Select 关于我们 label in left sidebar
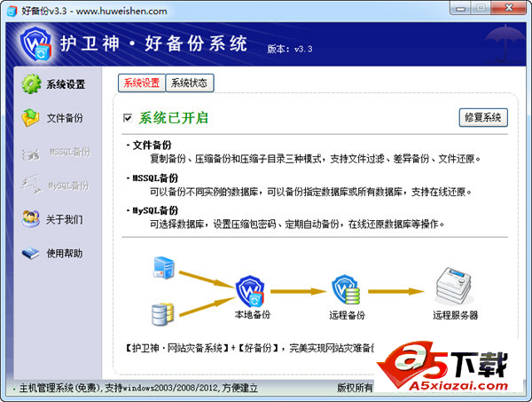Image resolution: width=532 pixels, height=402 pixels. [64, 220]
